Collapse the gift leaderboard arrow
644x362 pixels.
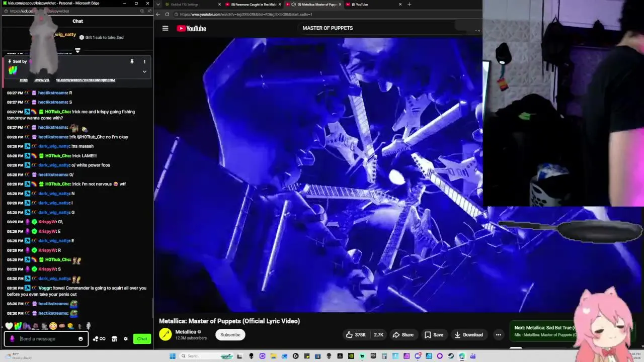77,50
